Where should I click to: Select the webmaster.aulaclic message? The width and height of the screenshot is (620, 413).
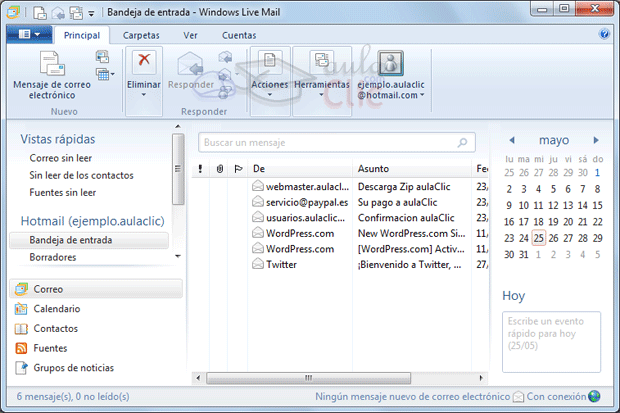[x=340, y=186]
